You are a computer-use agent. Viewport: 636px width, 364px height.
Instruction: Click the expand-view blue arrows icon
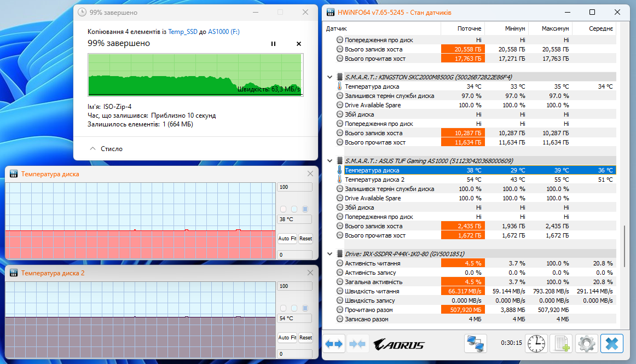pyautogui.click(x=334, y=344)
